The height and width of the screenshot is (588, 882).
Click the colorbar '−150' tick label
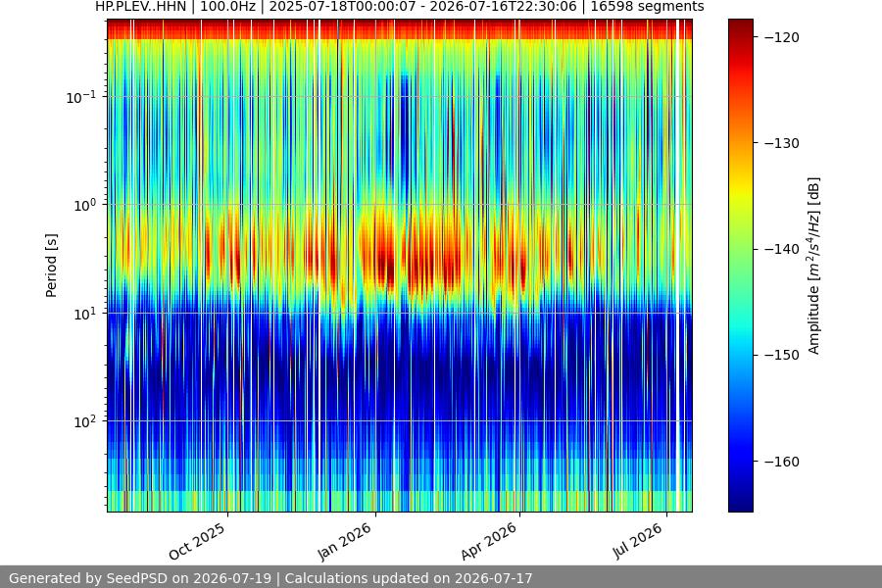(x=782, y=355)
